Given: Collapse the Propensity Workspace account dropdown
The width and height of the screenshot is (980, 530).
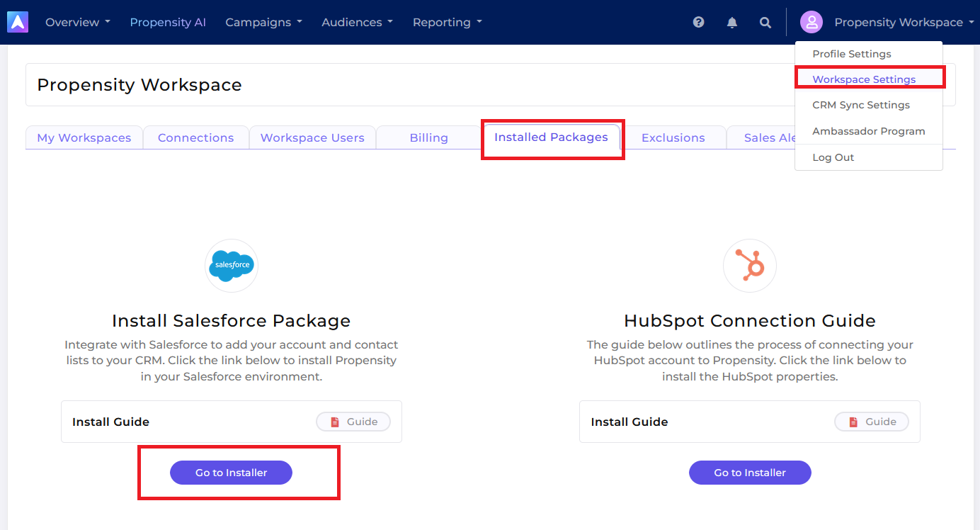Looking at the screenshot, I should pos(904,22).
